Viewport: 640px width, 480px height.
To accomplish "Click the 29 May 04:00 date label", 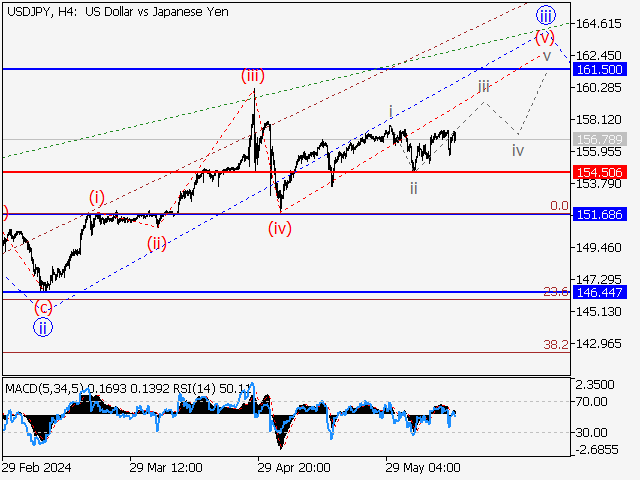I will 423,467.
